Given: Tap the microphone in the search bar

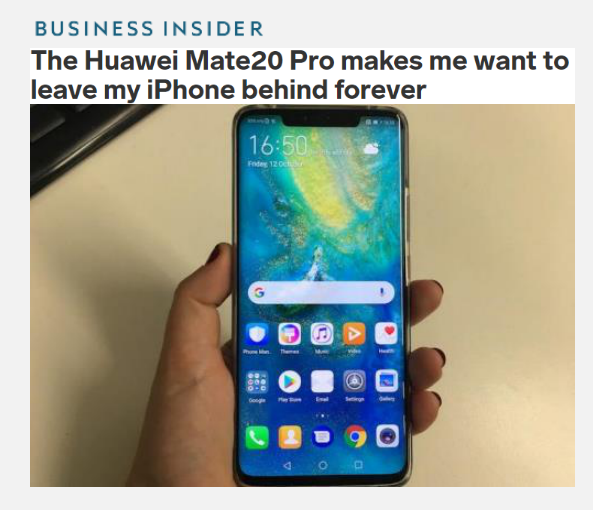Looking at the screenshot, I should point(382,292).
